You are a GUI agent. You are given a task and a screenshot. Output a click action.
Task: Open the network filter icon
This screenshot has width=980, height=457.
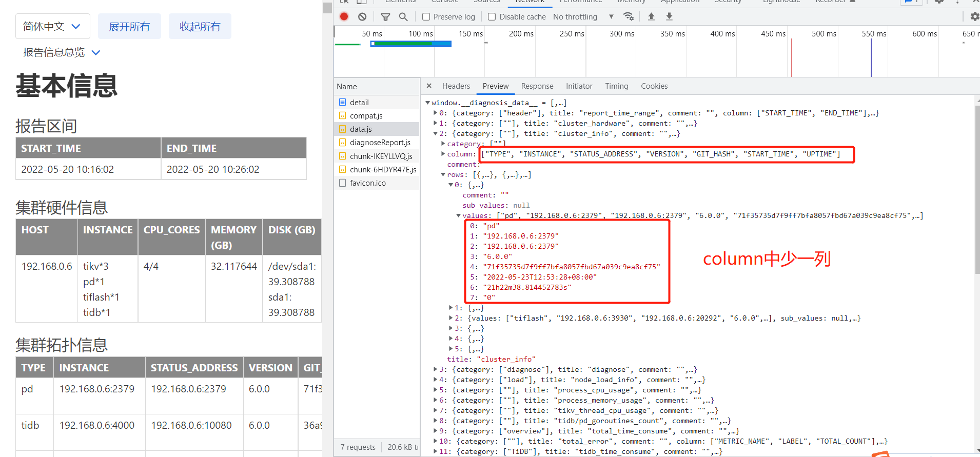pyautogui.click(x=385, y=17)
